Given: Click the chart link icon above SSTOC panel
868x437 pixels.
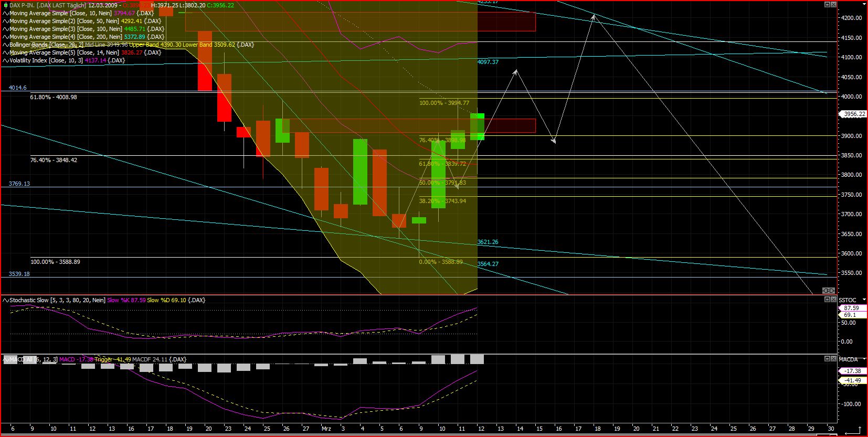Looking at the screenshot, I should [x=829, y=291].
